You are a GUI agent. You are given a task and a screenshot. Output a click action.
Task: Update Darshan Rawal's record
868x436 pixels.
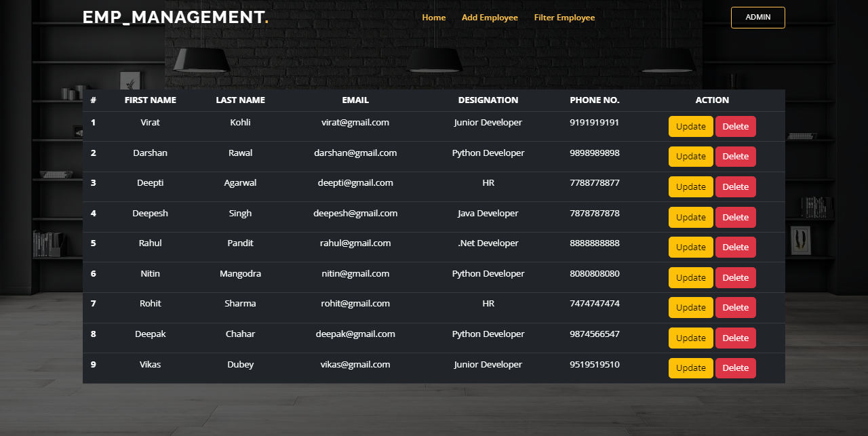pyautogui.click(x=690, y=156)
